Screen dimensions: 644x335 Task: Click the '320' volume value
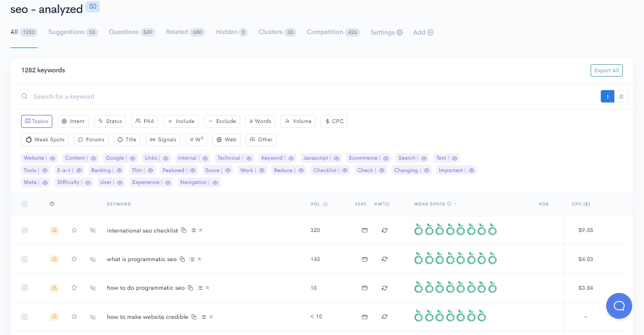pyautogui.click(x=315, y=230)
